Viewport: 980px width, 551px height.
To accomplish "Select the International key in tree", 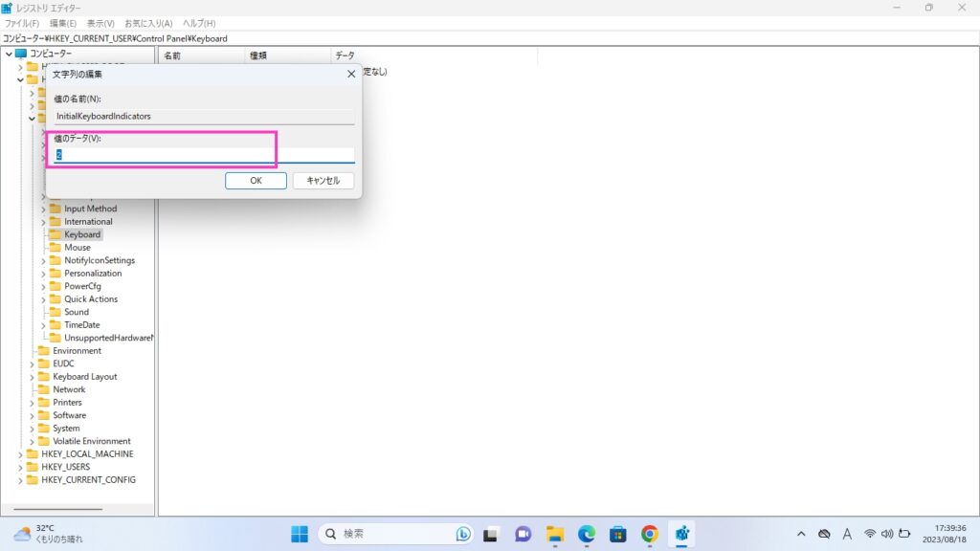I will (88, 222).
